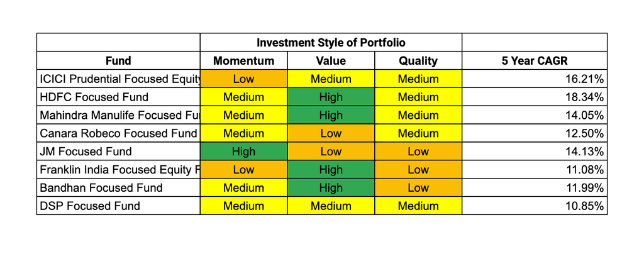Select the 5 Year CAGR header

pos(535,61)
